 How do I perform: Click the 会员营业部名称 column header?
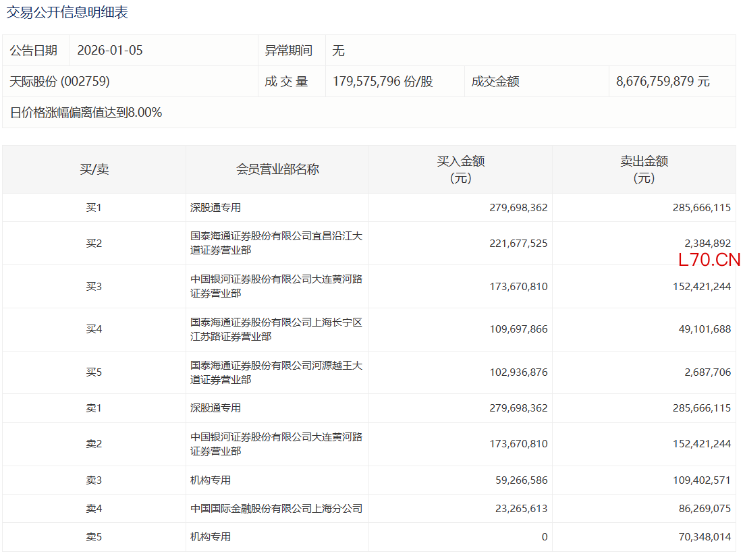pyautogui.click(x=277, y=169)
